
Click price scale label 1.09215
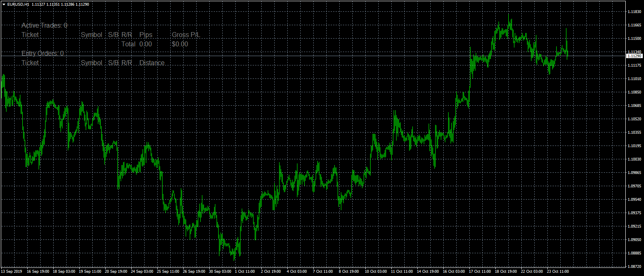(x=634, y=226)
